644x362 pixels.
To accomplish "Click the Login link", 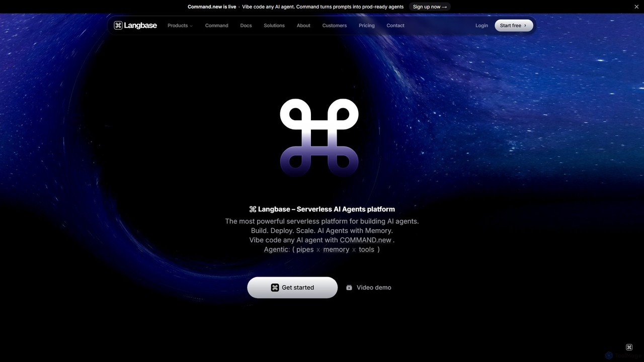I will click(481, 26).
